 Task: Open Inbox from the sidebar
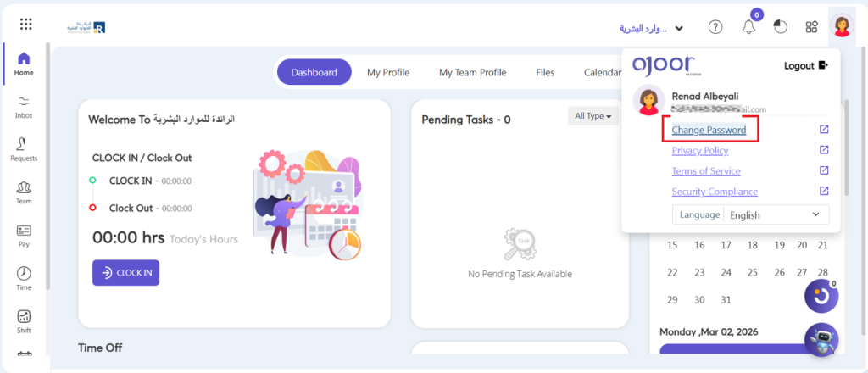pyautogui.click(x=24, y=106)
